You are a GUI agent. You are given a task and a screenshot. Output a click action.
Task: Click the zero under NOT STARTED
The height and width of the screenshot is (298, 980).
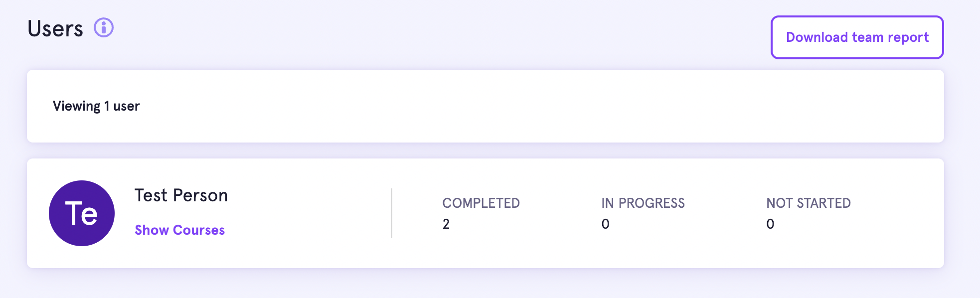[x=770, y=224]
